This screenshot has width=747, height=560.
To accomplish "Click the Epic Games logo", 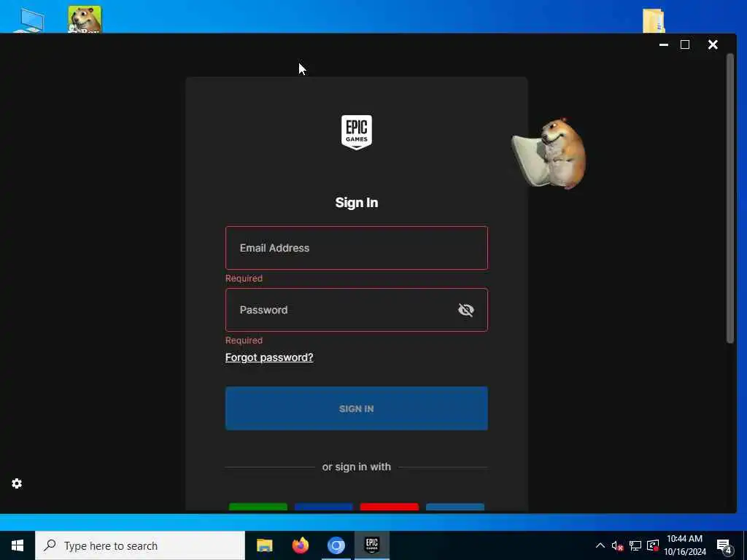I will (x=356, y=132).
